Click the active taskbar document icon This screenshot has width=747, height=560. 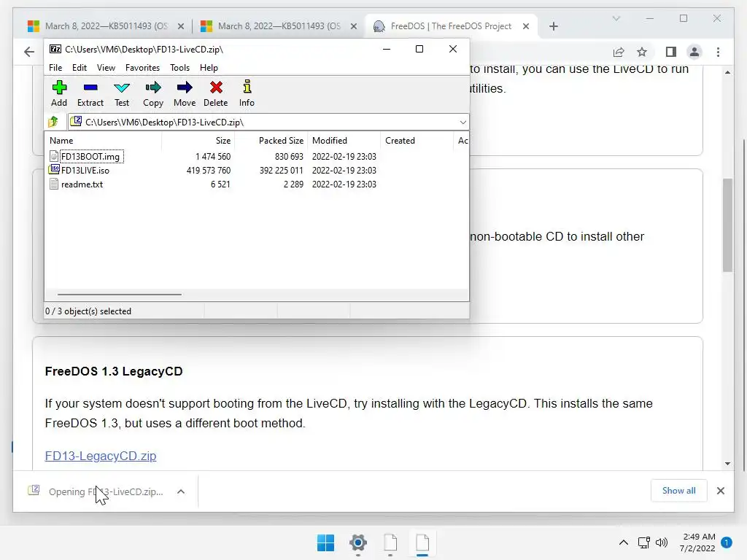coord(422,542)
